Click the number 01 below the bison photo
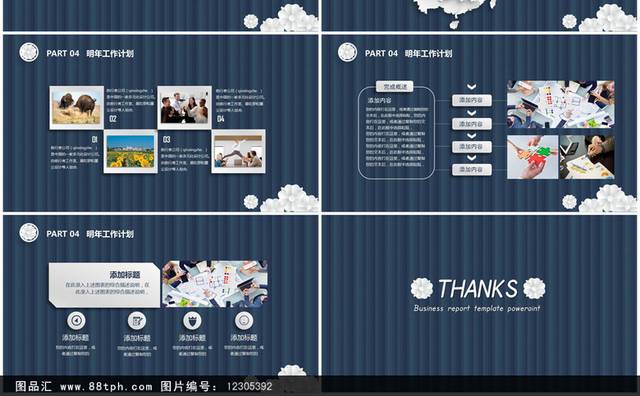 [x=95, y=139]
